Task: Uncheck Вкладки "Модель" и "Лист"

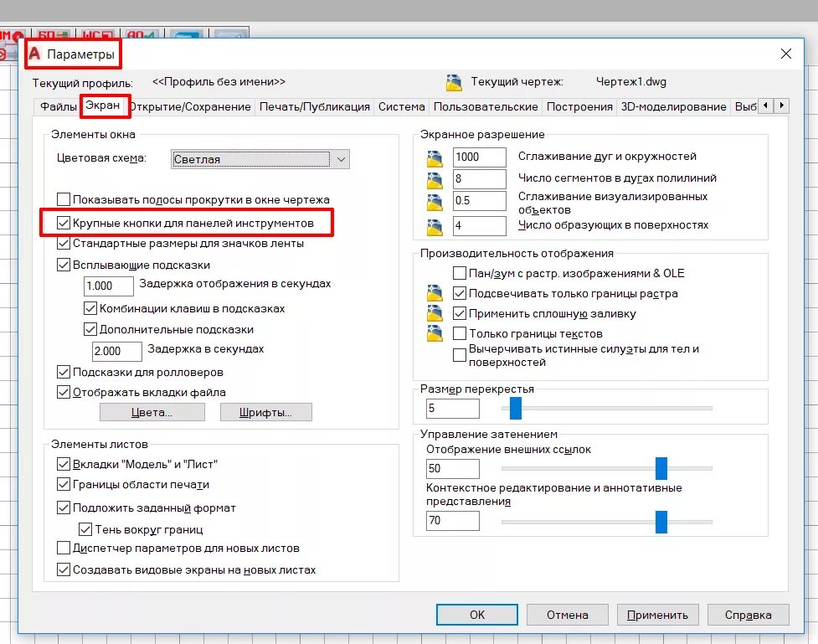Action: pos(63,464)
